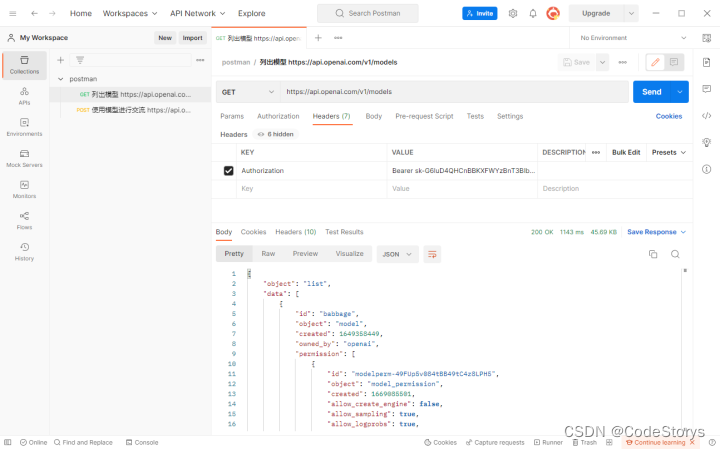This screenshot has width=720, height=449.
Task: Switch to the Tests tab
Action: click(x=475, y=116)
